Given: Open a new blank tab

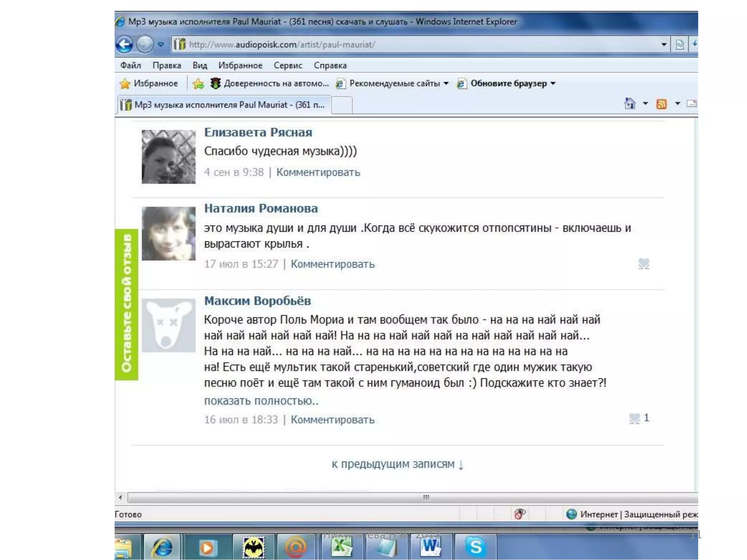Looking at the screenshot, I should [342, 105].
